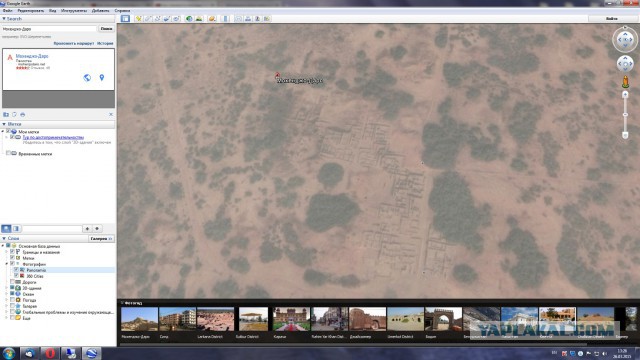
Task: Click the Галерея button in Layers
Action: 101,238
